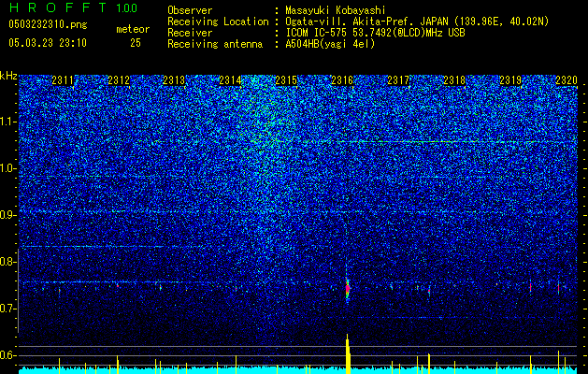588x374 pixels.
Task: Click the 1.1 frequency axis label
Action: (x=8, y=122)
